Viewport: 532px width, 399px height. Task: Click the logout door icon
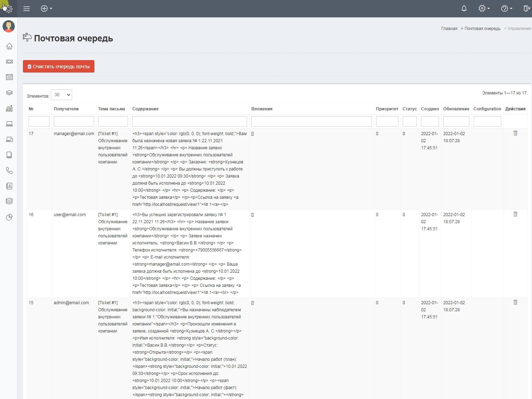[526, 8]
